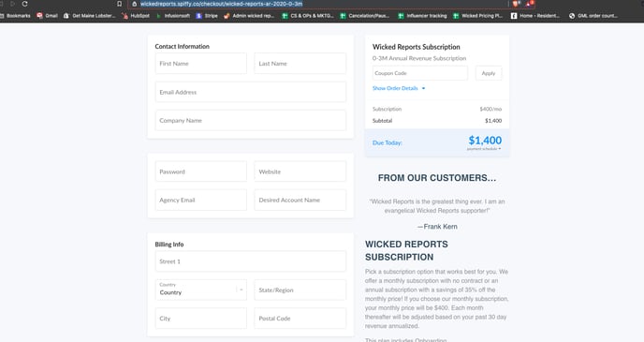
Task: Open the CS & OPs & MKTG bookmark
Action: (308, 16)
